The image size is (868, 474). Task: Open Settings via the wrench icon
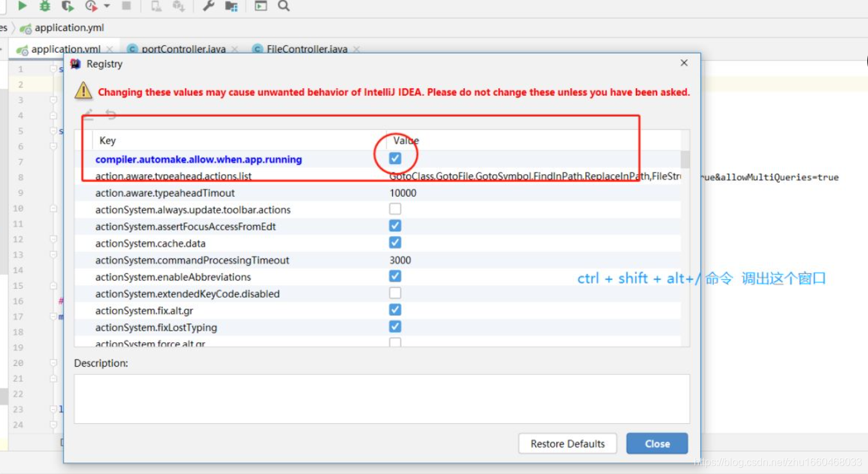coord(208,6)
